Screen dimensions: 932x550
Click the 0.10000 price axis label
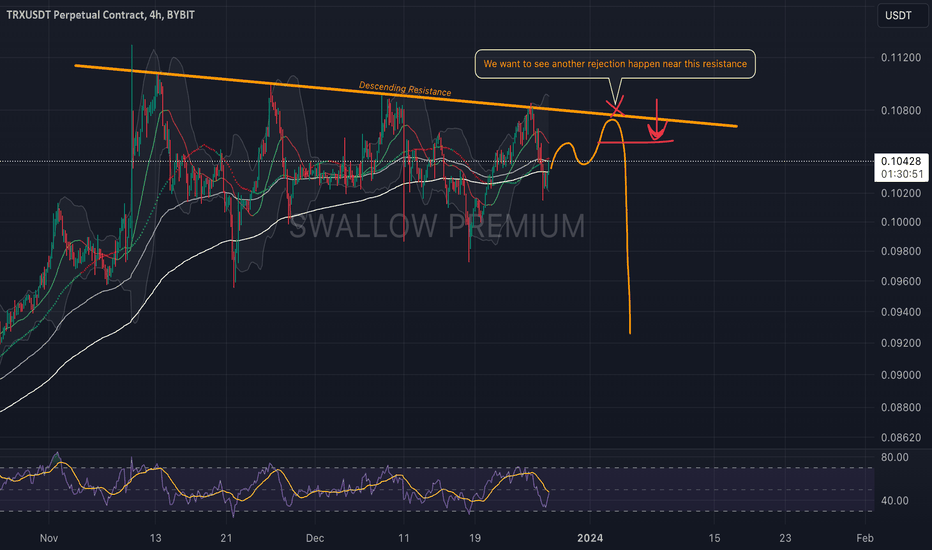pyautogui.click(x=900, y=222)
